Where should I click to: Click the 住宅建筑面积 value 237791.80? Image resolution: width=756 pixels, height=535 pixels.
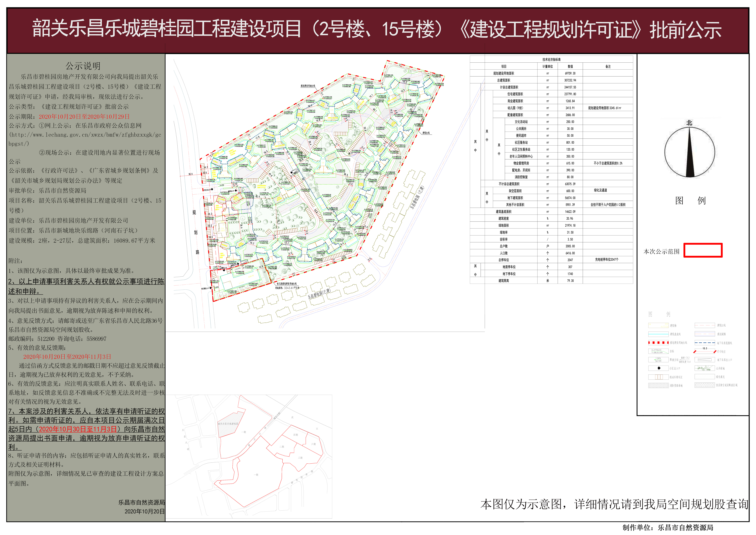570,94
